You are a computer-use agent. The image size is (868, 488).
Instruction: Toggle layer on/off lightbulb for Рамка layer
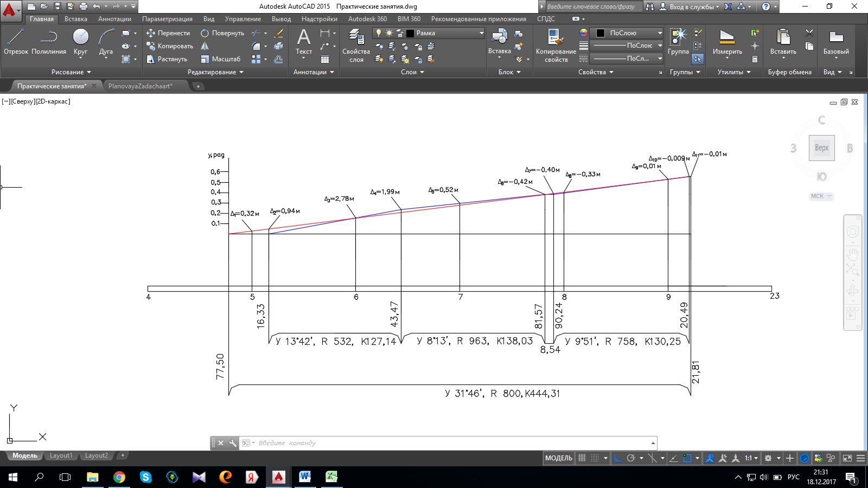(379, 33)
